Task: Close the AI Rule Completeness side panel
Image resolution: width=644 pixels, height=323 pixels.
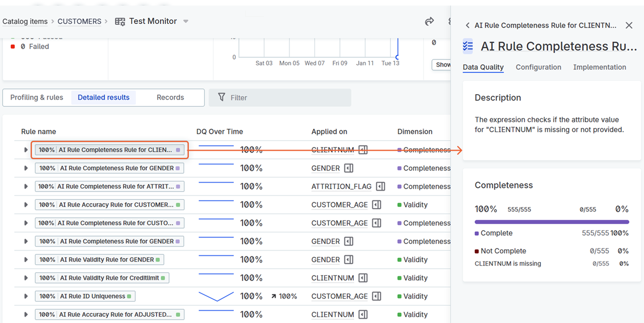Action: pos(629,25)
